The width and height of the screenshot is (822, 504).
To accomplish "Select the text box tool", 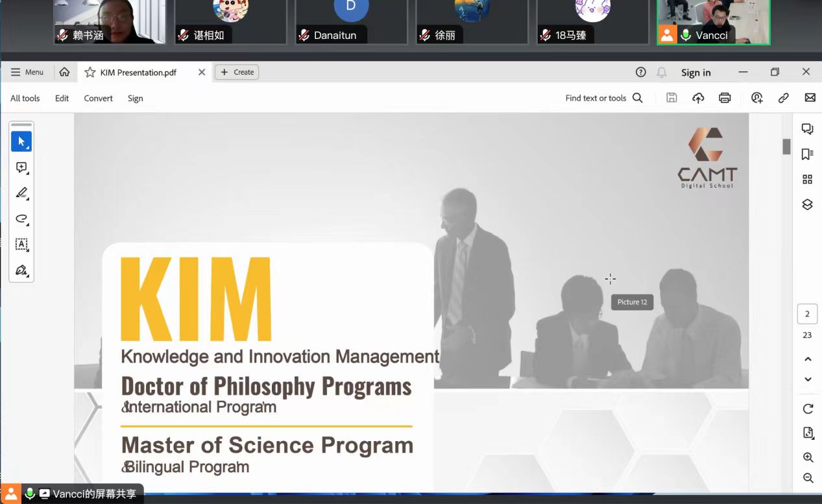I will point(21,245).
